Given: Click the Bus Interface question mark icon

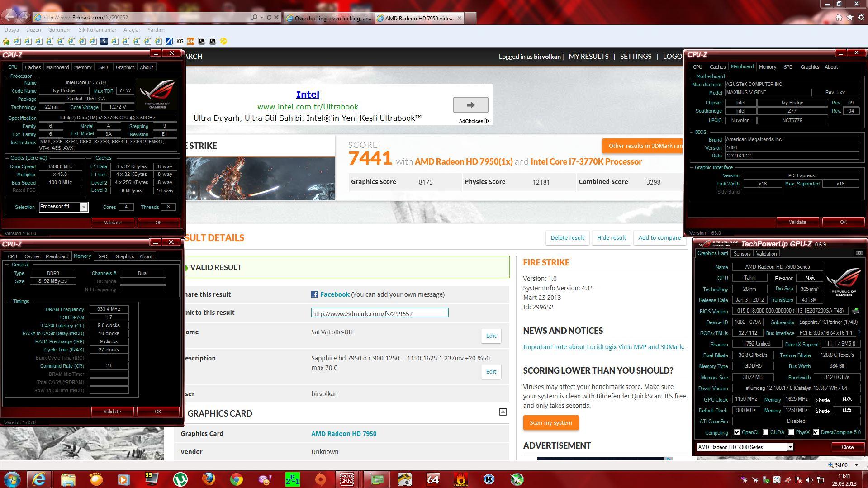Looking at the screenshot, I should point(859,333).
